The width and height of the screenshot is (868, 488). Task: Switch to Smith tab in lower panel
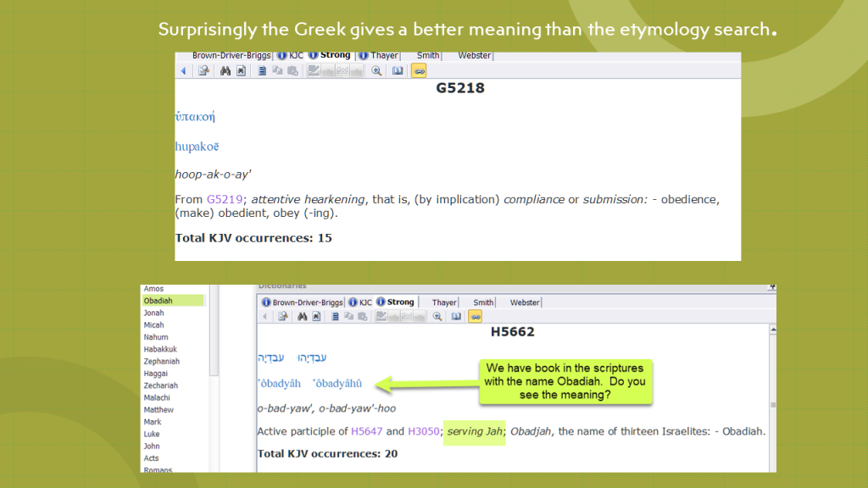pyautogui.click(x=482, y=302)
